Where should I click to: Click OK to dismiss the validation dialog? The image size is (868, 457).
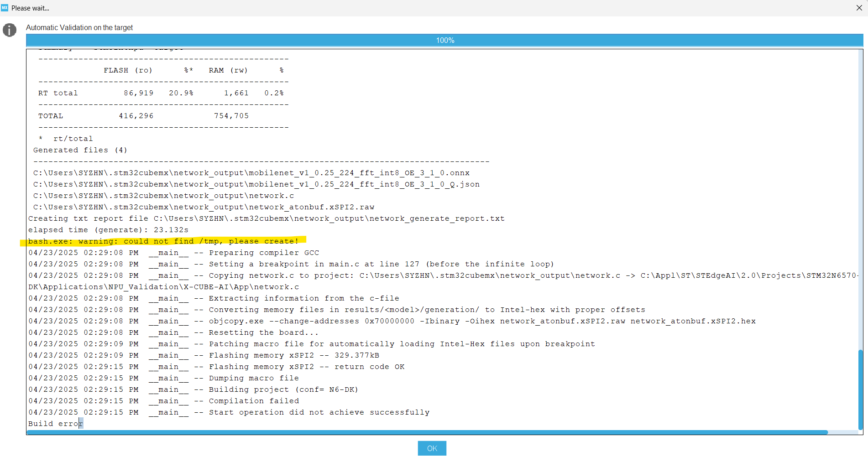pos(431,448)
